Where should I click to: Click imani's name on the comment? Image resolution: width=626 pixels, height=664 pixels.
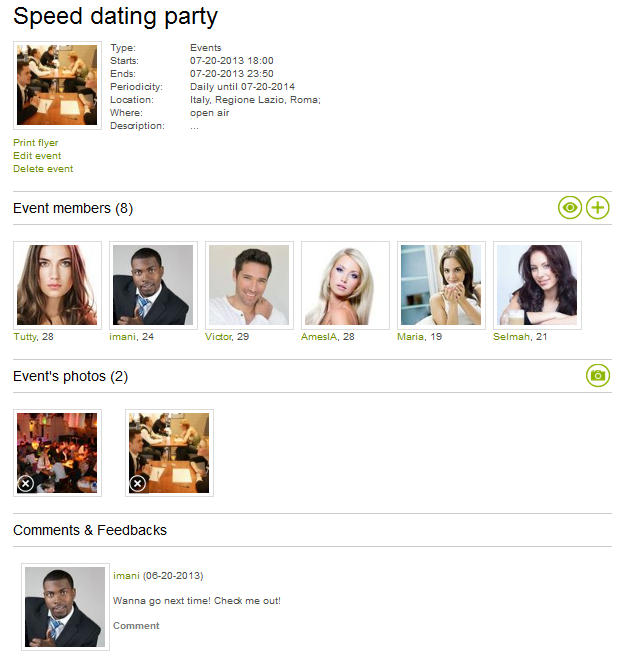point(126,575)
